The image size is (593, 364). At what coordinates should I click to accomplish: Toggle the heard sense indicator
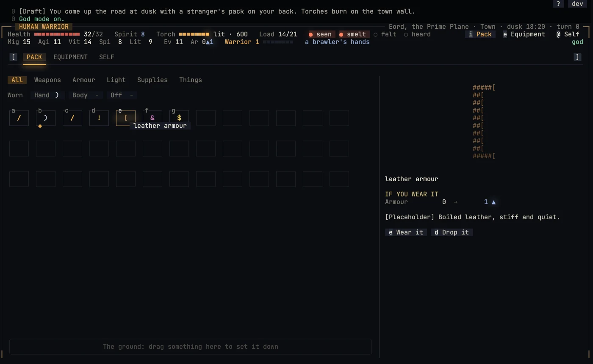tap(417, 34)
